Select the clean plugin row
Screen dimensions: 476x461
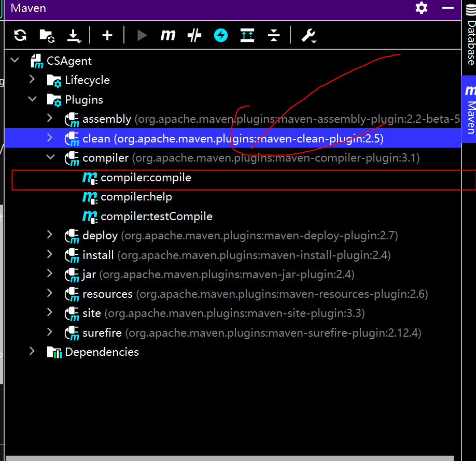[x=233, y=138]
